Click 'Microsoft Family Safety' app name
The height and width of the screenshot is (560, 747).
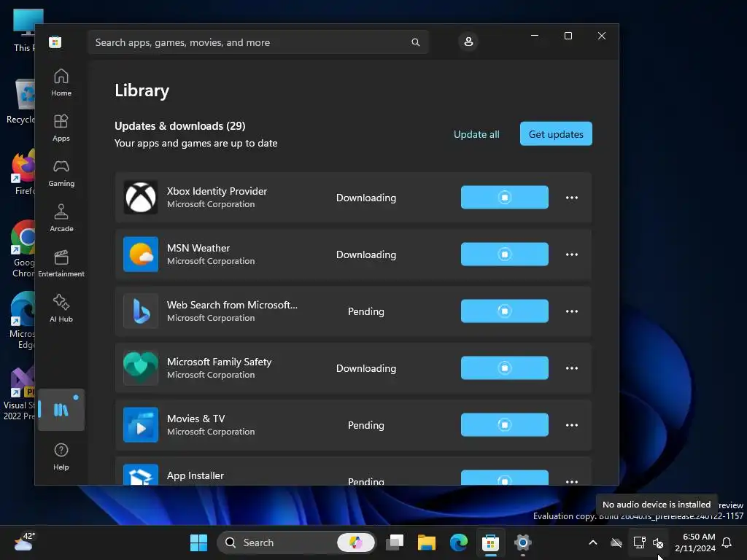219,362
